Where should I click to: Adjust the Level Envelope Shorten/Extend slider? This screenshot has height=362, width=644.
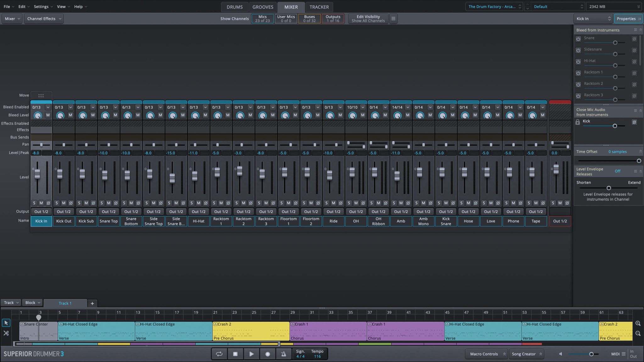coord(608,188)
